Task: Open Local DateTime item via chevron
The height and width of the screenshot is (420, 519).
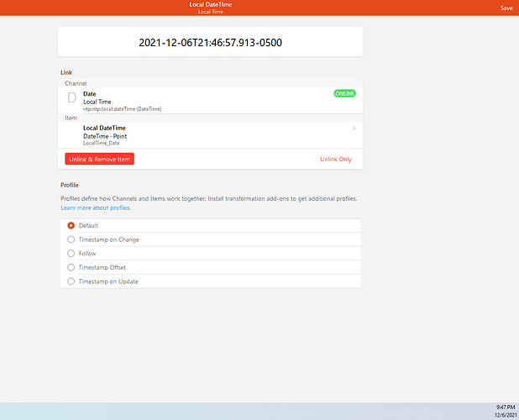Action: point(354,128)
